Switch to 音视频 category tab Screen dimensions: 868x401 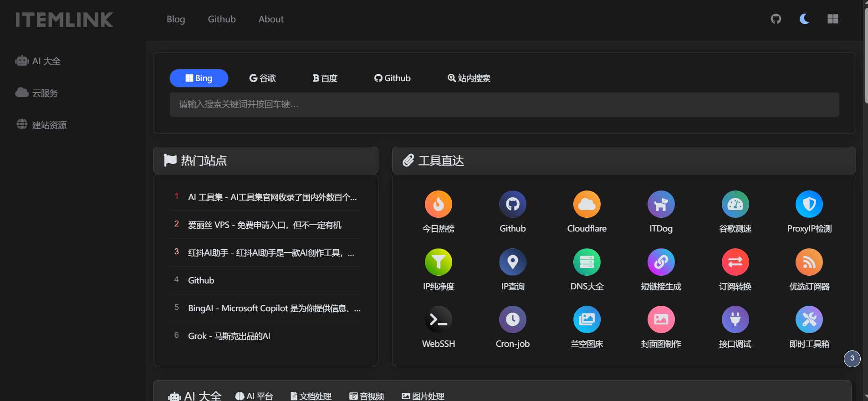tap(367, 396)
